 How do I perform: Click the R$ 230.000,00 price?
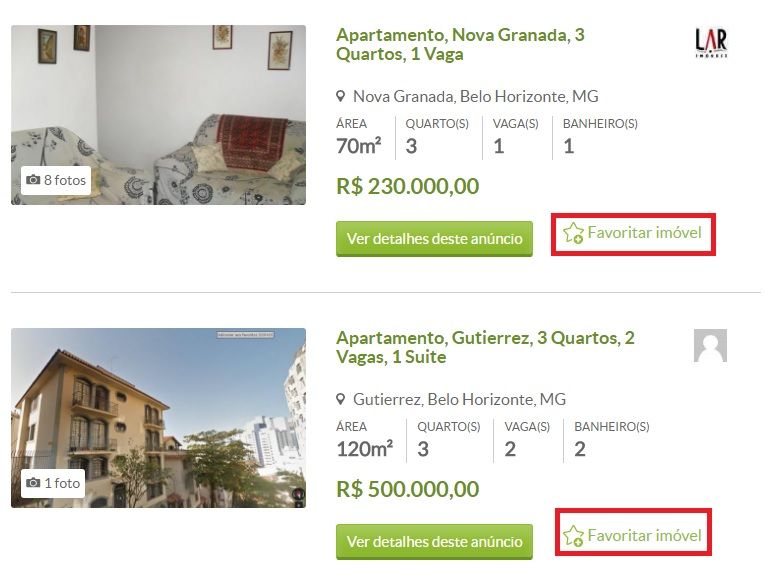(407, 186)
